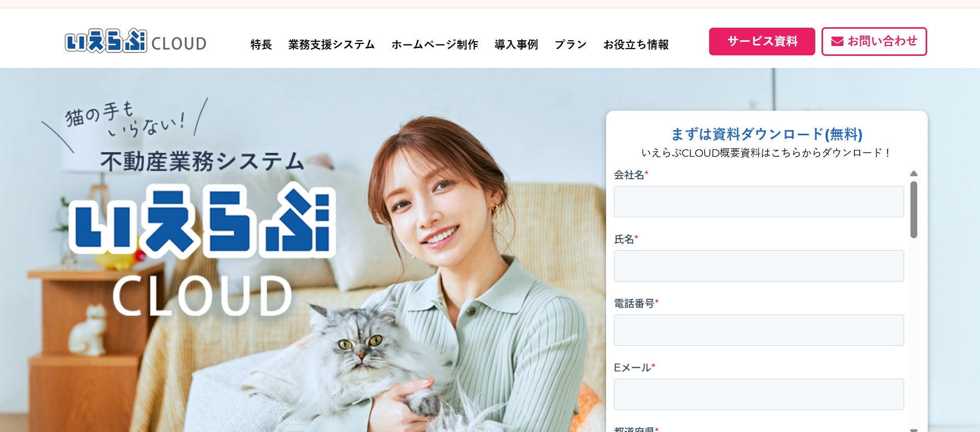Focus the 会社名 input field
Image resolution: width=980 pixels, height=432 pixels.
(759, 202)
